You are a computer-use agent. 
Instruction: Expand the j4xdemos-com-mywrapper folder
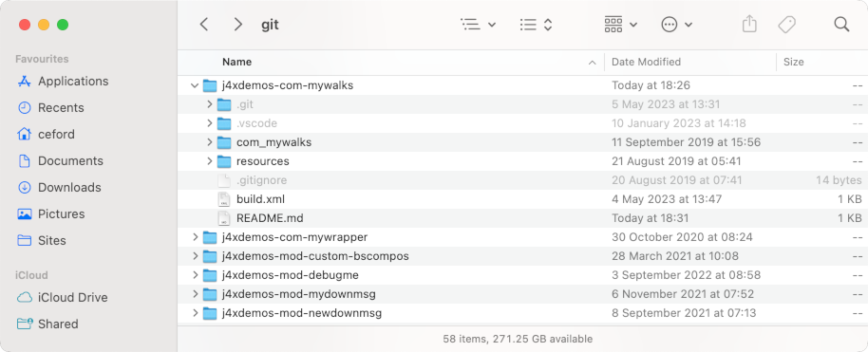(195, 237)
